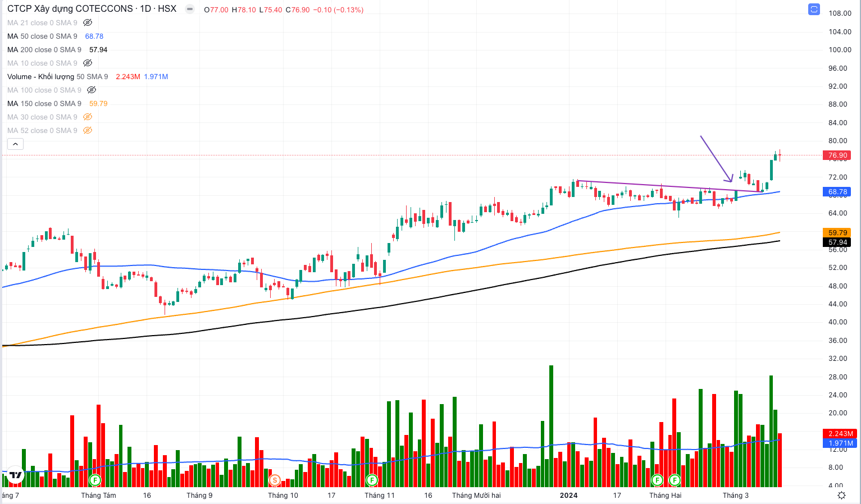This screenshot has height=504, width=861.
Task: Click the F event marker above Tháng Tám
Action: click(x=95, y=480)
